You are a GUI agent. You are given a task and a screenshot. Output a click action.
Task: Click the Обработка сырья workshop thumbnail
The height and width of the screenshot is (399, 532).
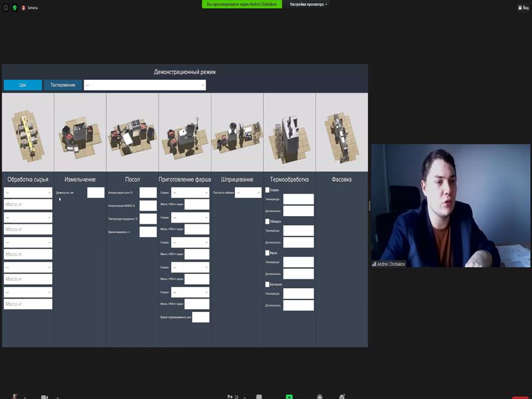(28, 132)
